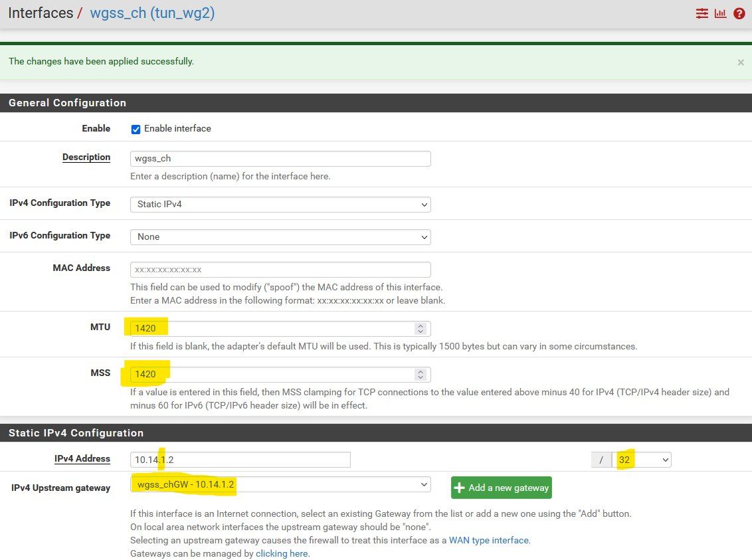The height and width of the screenshot is (560, 752).
Task: Click the 'changes have been applied successfully' text
Action: tap(101, 61)
